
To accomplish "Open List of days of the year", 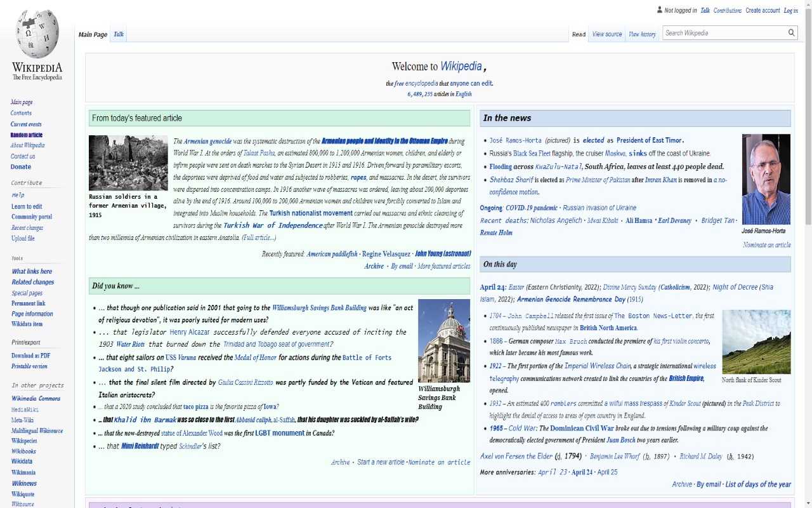I will (x=758, y=484).
